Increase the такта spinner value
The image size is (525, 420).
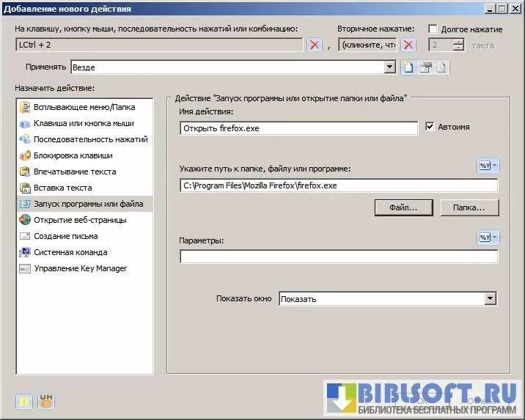(x=458, y=42)
